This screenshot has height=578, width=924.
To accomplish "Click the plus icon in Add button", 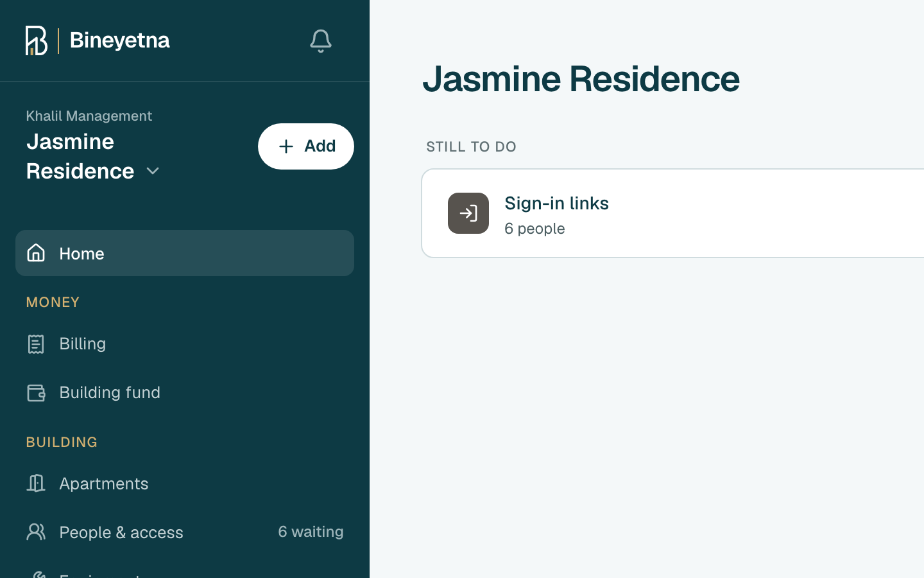I will pos(286,146).
